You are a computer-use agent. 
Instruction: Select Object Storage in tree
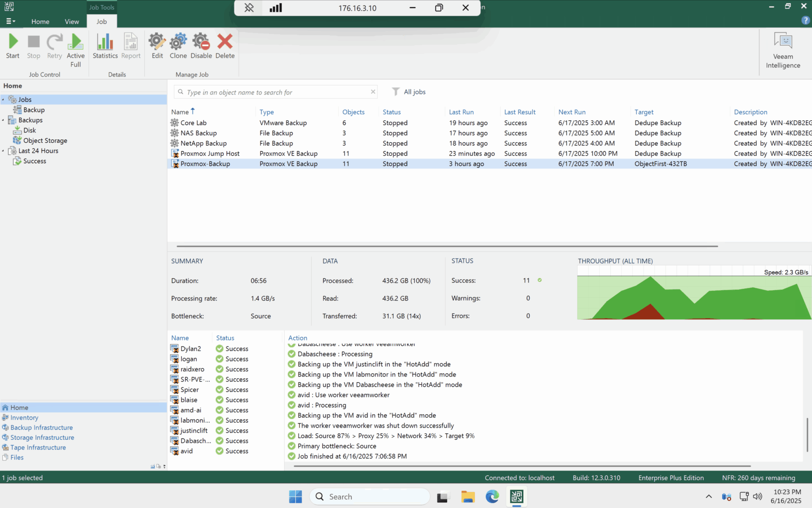click(x=45, y=140)
